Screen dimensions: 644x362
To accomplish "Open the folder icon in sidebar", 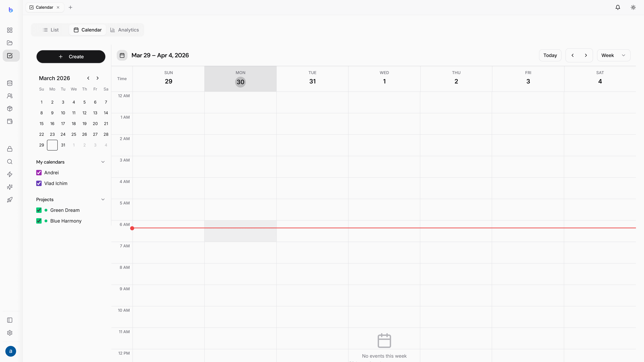I will point(10,43).
